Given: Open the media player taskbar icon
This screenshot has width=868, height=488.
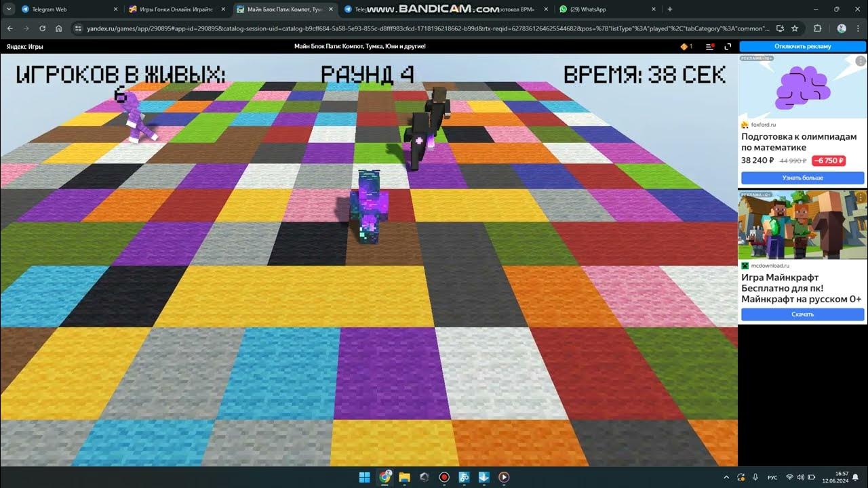Looking at the screenshot, I should pyautogui.click(x=504, y=476).
